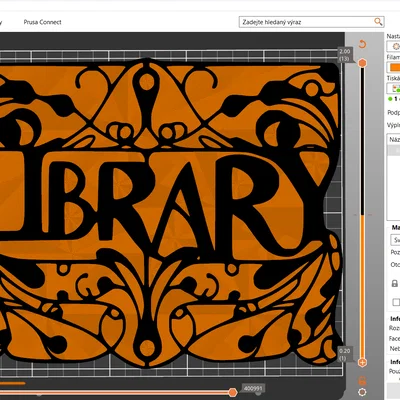The width and height of the screenshot is (400, 400).
Task: Click the orange undo arrow above the layer slider
Action: [x=362, y=44]
